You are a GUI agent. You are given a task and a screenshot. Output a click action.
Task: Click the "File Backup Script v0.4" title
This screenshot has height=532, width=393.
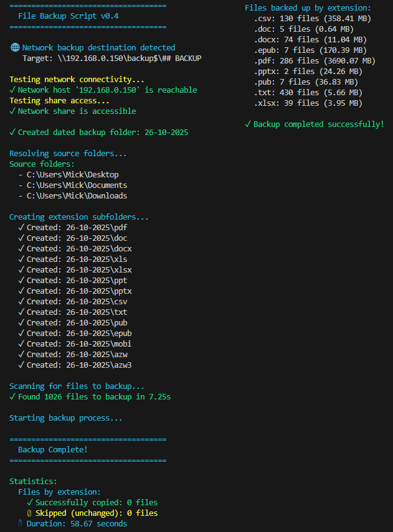69,16
